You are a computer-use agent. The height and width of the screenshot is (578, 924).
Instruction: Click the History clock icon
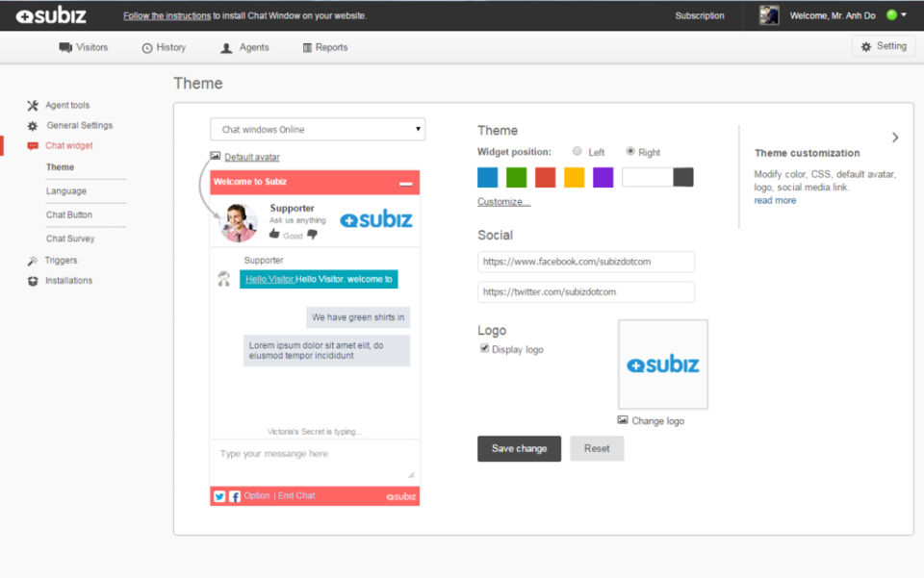pyautogui.click(x=146, y=48)
